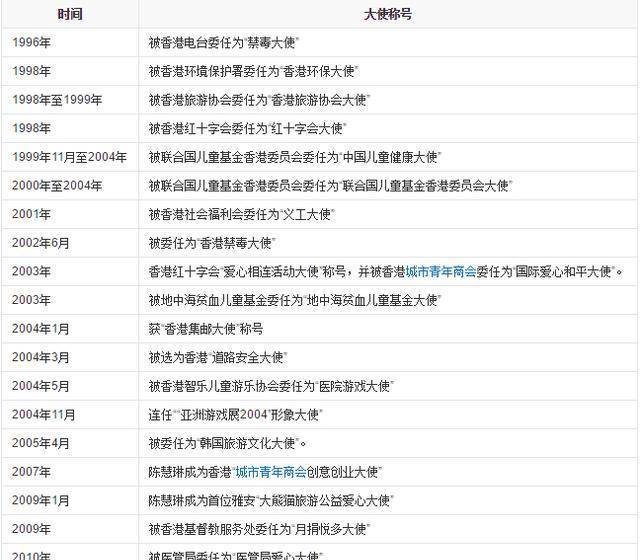The width and height of the screenshot is (640, 560).
Task: Click the "1999年11月至2004年" date cell
Action: (x=69, y=157)
